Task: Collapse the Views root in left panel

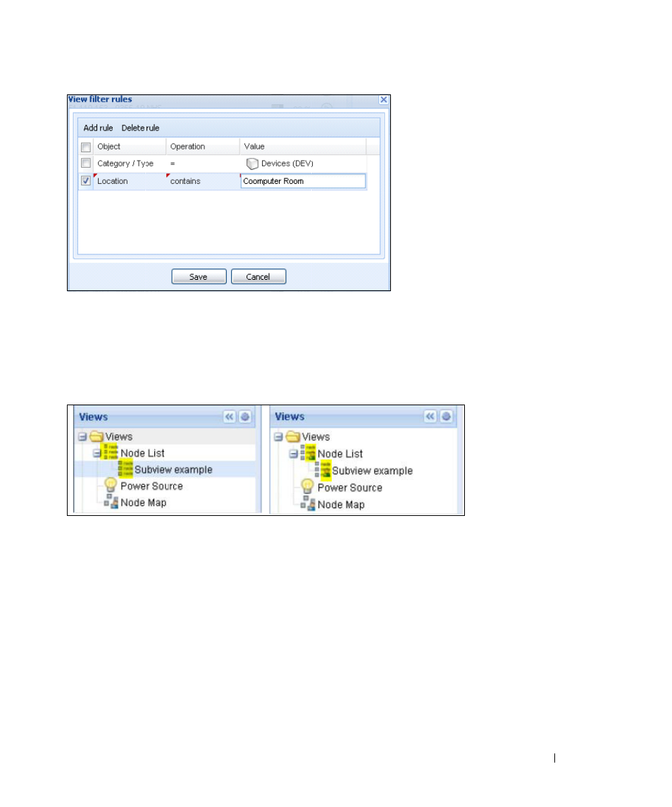Action: point(82,437)
